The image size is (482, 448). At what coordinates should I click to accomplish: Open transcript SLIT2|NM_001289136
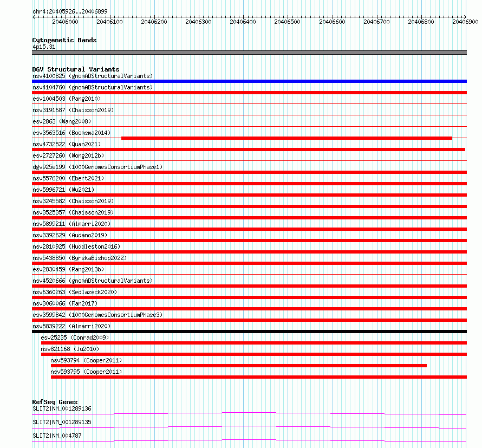tap(62, 408)
